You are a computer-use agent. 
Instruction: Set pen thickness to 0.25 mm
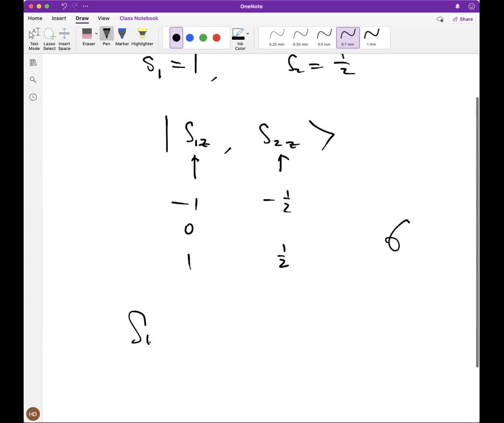(x=277, y=38)
